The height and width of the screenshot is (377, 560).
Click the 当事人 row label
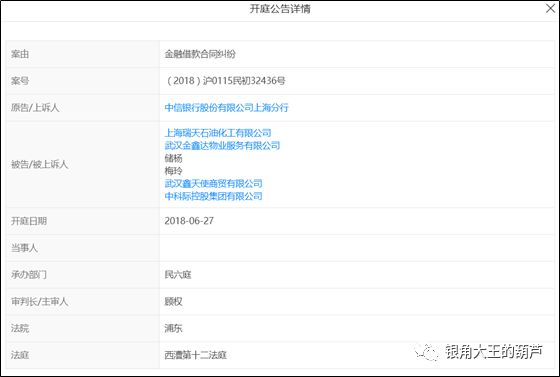[24, 248]
